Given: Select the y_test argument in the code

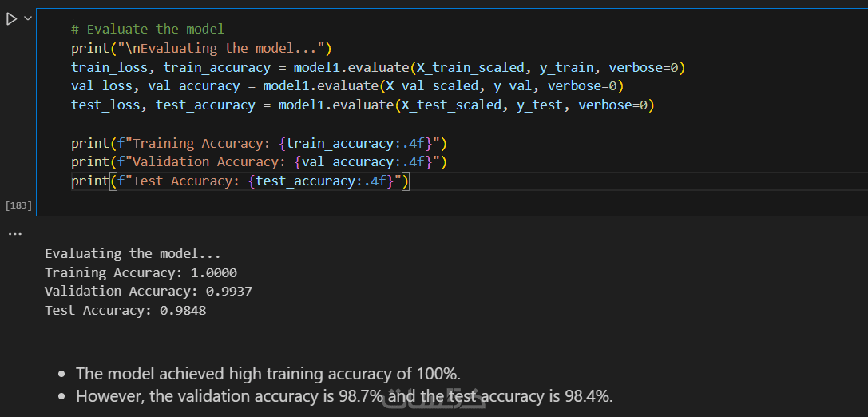Looking at the screenshot, I should [x=539, y=105].
